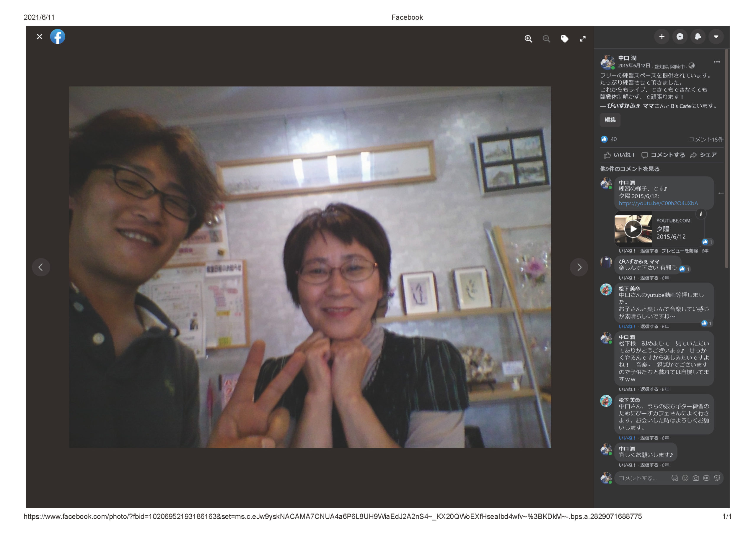Go to Facebook home via logo
The height and width of the screenshot is (534, 756).
point(58,37)
